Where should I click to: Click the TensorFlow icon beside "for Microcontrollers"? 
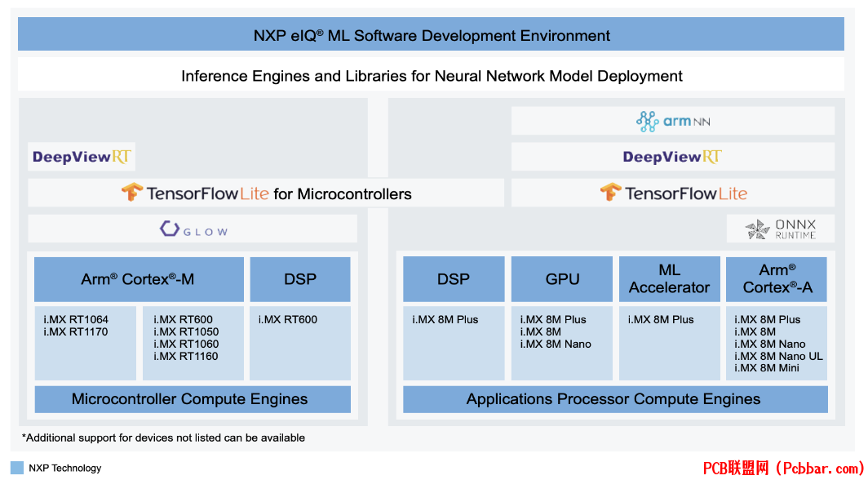point(132,193)
